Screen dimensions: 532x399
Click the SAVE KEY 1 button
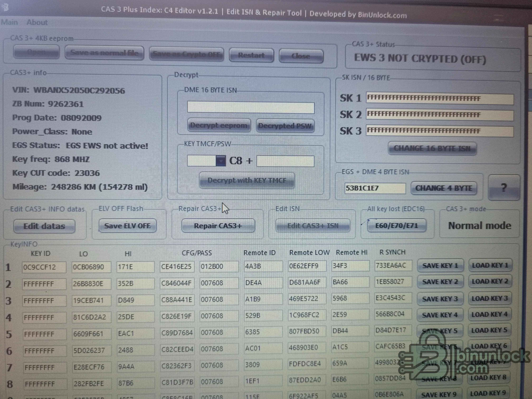pos(440,265)
